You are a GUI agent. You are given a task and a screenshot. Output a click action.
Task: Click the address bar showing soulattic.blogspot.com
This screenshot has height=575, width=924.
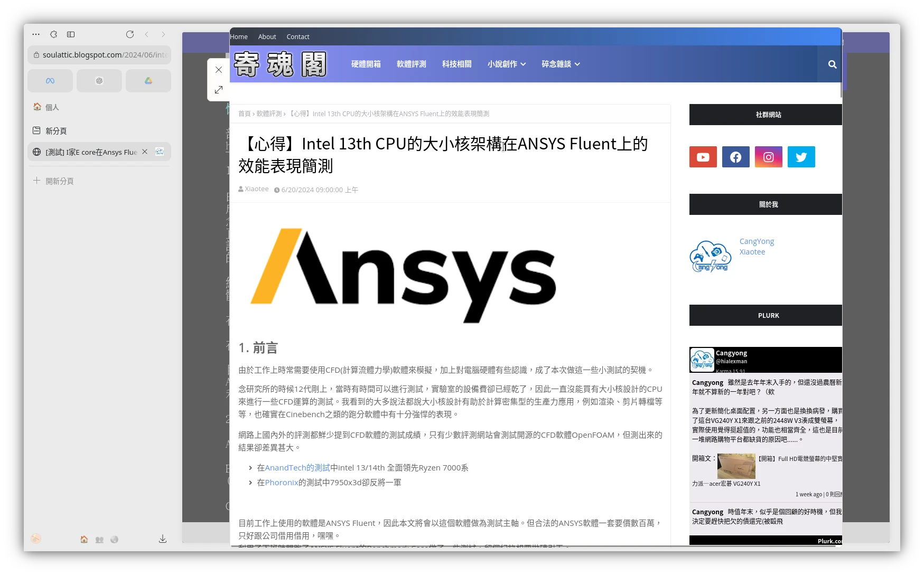[99, 55]
